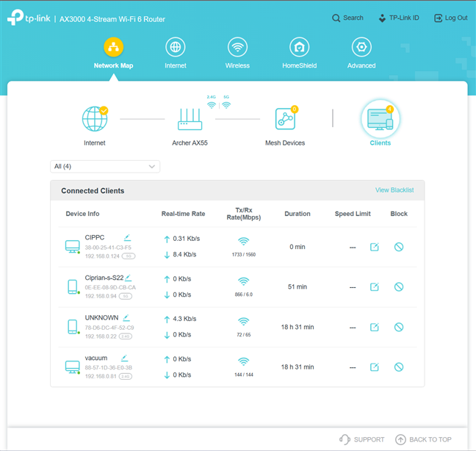Open the SUPPORT link at bottom
Screen dimensions: 476x451
click(361, 439)
